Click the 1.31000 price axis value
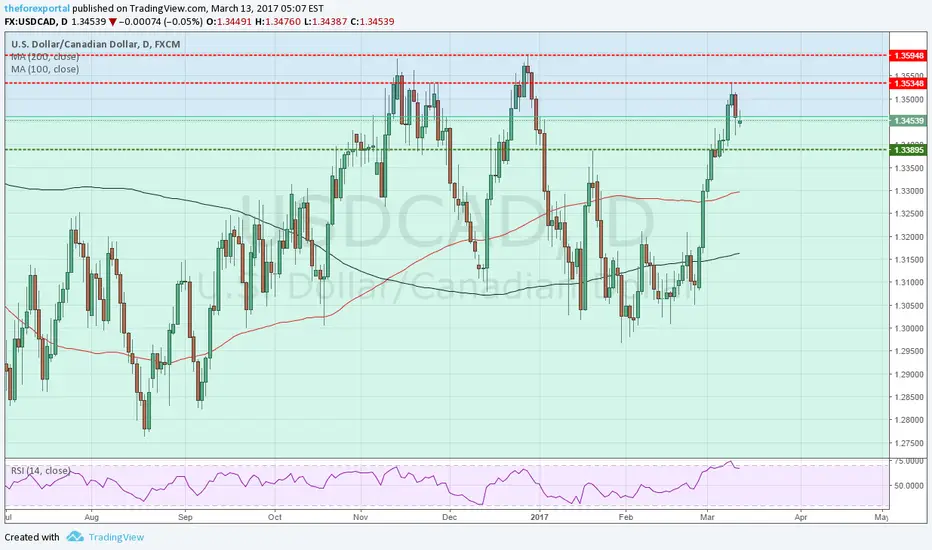The width and height of the screenshot is (932, 550). pyautogui.click(x=910, y=282)
